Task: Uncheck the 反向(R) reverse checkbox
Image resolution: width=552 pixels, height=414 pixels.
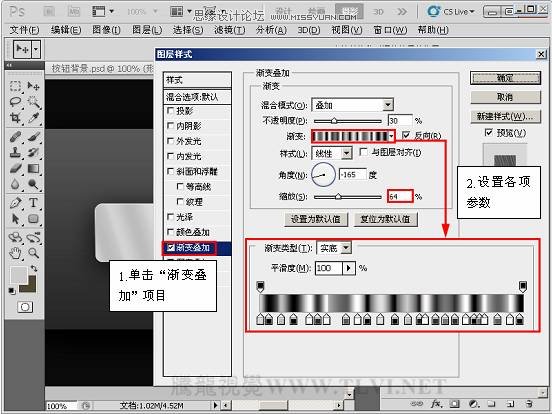Action: coord(406,135)
